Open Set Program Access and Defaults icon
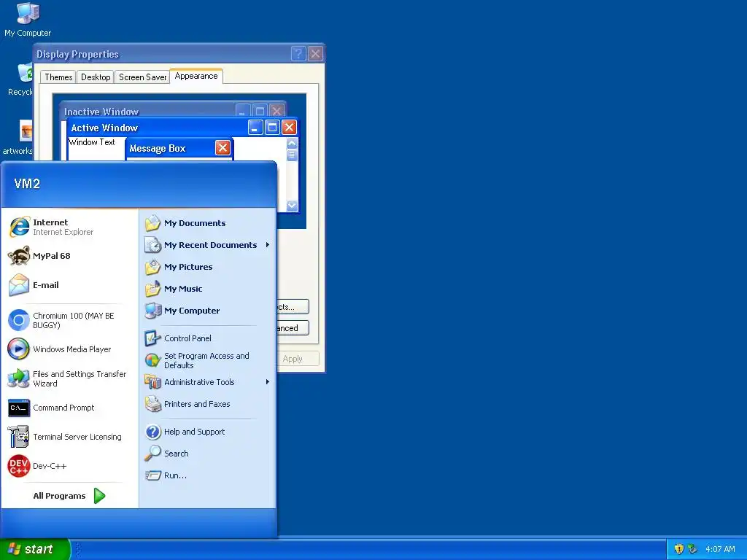Screen dimensions: 747x560 click(153, 360)
